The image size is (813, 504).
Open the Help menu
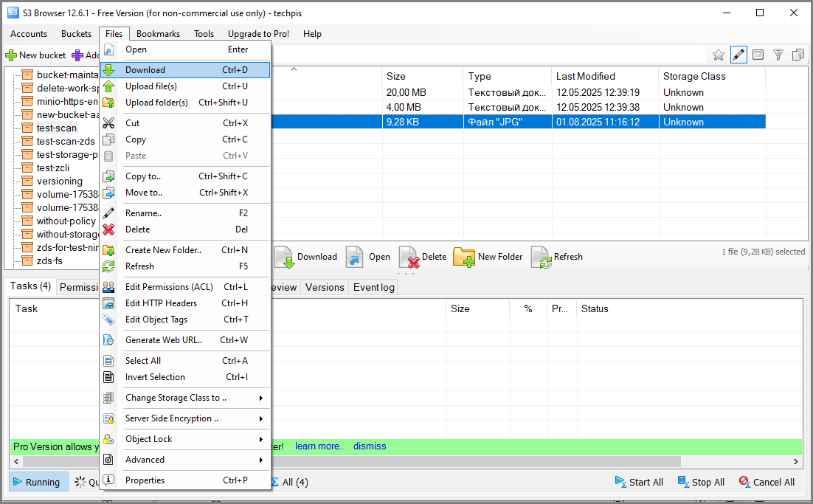pos(312,34)
